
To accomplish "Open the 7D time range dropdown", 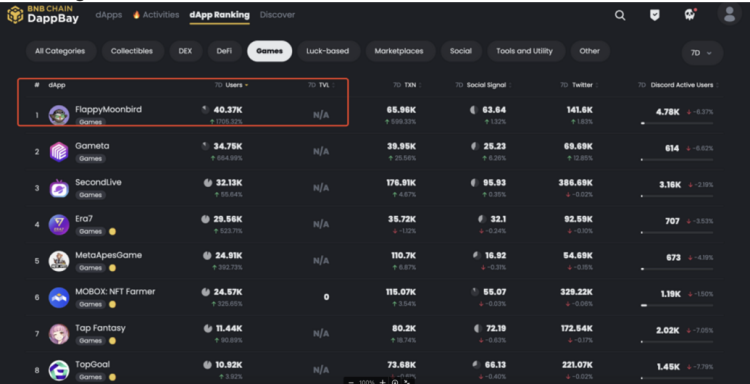I will 702,53.
